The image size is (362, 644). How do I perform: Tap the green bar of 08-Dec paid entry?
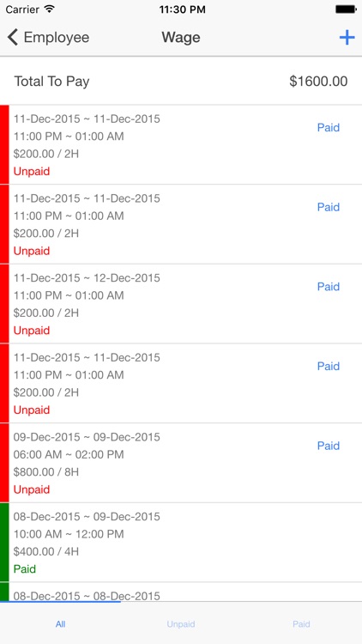(4, 543)
